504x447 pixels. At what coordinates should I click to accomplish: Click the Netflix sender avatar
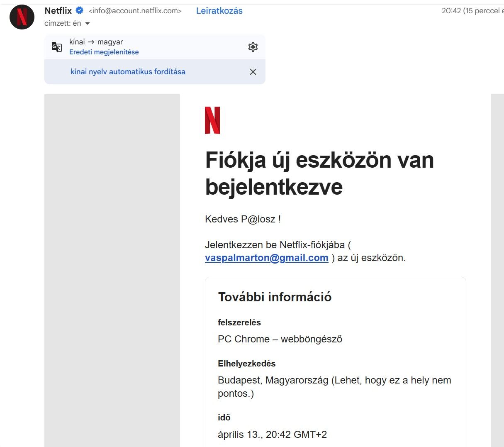coord(22,17)
